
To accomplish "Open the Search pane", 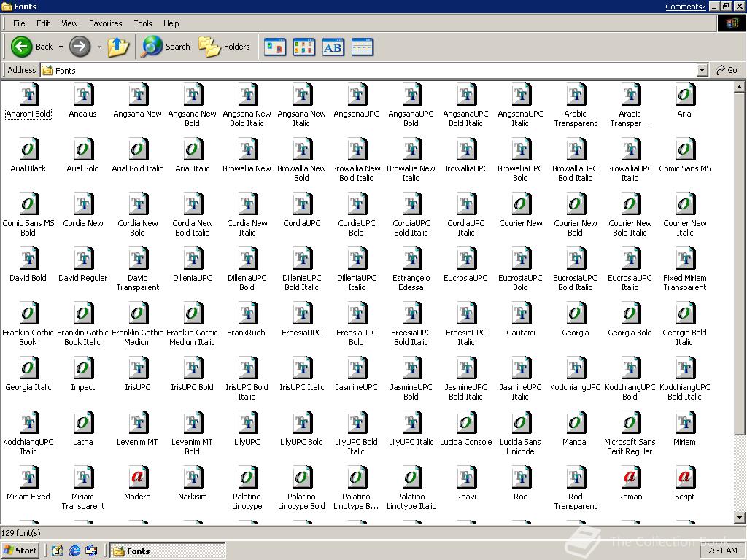I will point(166,47).
